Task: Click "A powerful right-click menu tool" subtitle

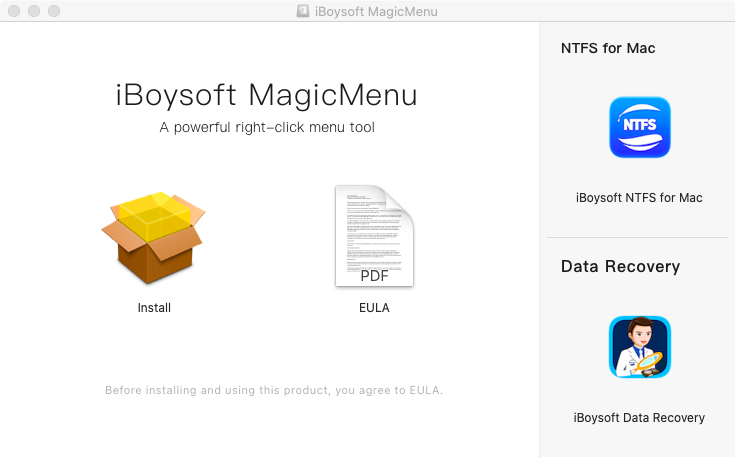Action: 267,128
